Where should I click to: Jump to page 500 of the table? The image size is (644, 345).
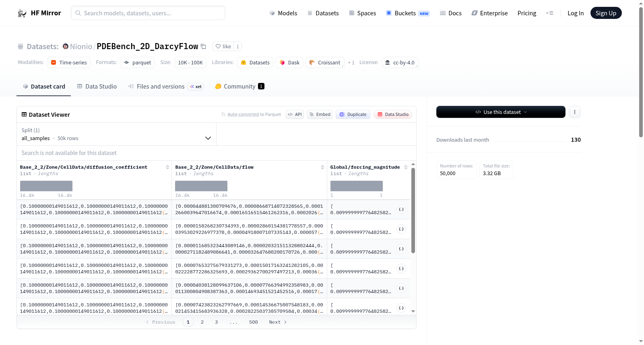tap(254, 322)
